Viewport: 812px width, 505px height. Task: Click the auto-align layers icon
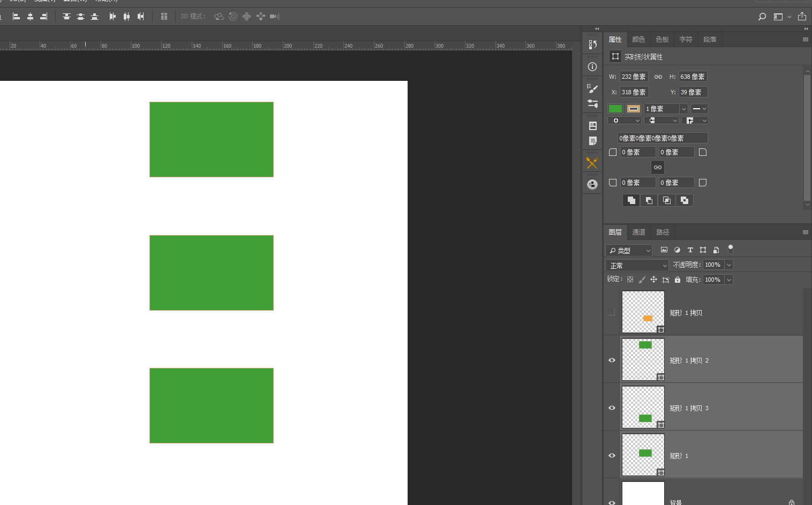tap(164, 17)
